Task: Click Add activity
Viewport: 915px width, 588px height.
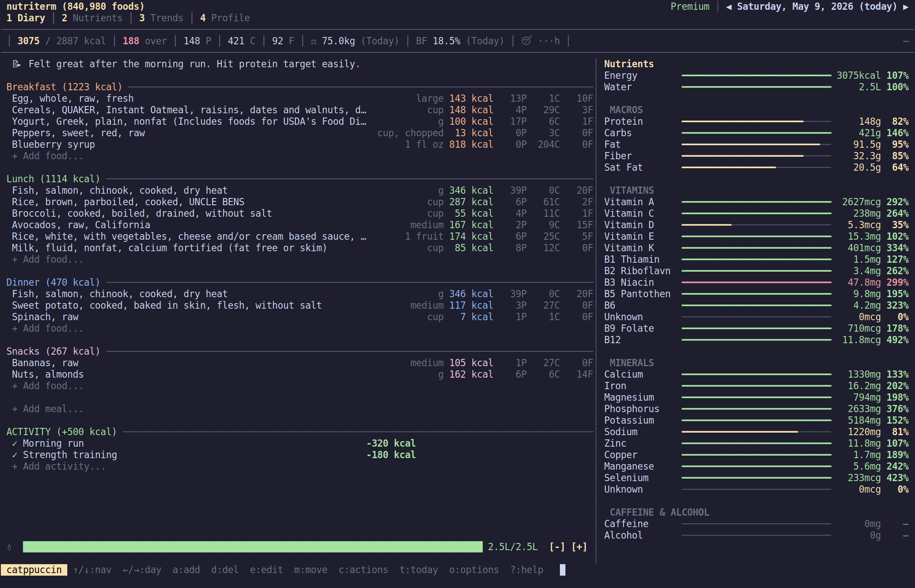Action: pos(58,467)
